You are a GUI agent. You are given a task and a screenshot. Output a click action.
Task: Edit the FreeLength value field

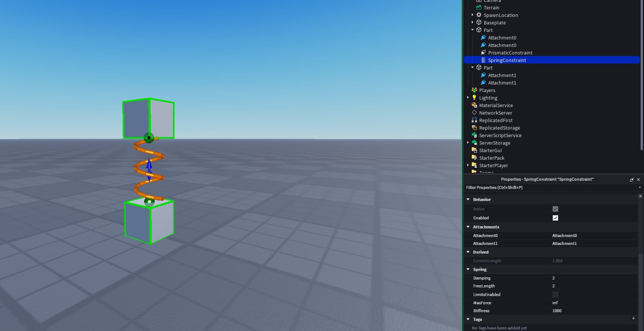pos(594,286)
